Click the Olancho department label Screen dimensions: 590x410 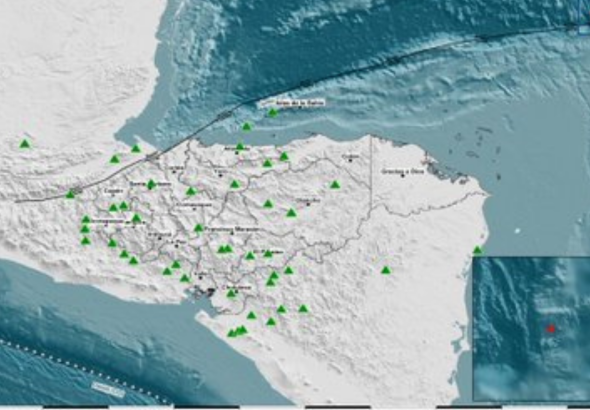tap(308, 200)
